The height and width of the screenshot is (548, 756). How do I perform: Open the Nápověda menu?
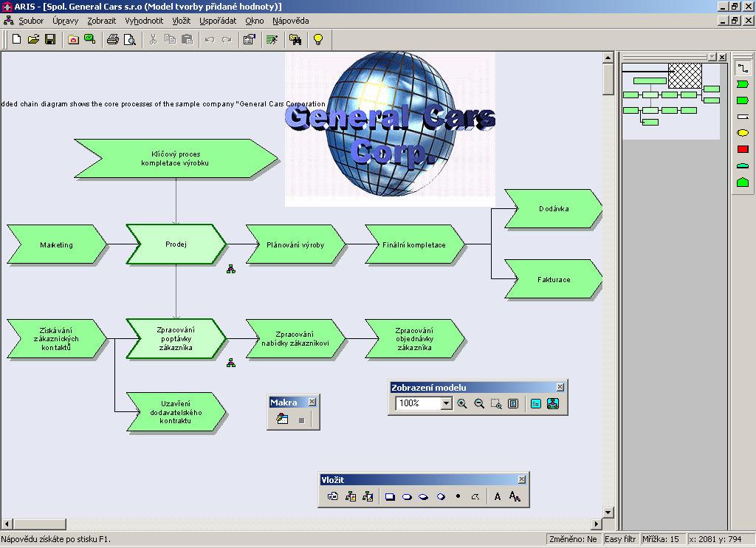pyautogui.click(x=290, y=21)
